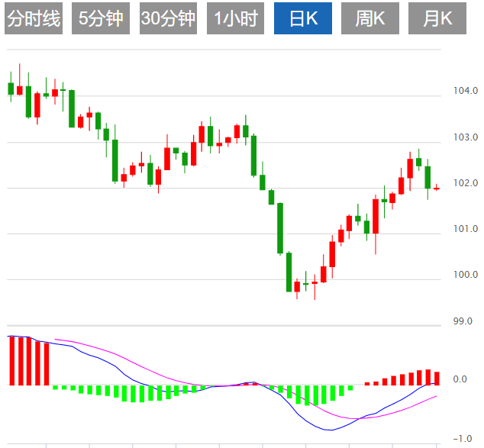
Task: Switch to the 周K weekly tab
Action: [370, 18]
